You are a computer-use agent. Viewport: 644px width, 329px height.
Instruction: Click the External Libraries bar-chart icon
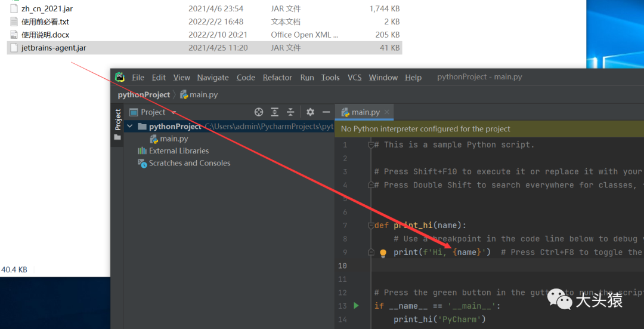tap(142, 151)
